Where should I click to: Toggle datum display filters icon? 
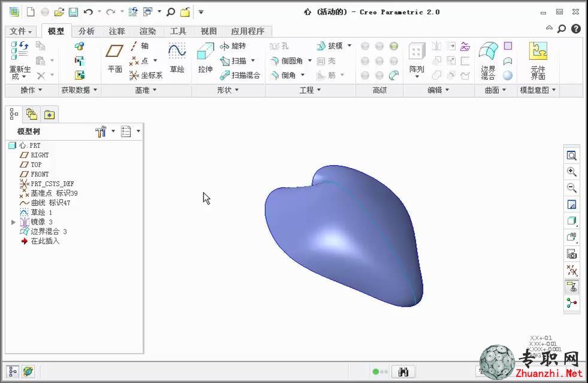(x=571, y=270)
